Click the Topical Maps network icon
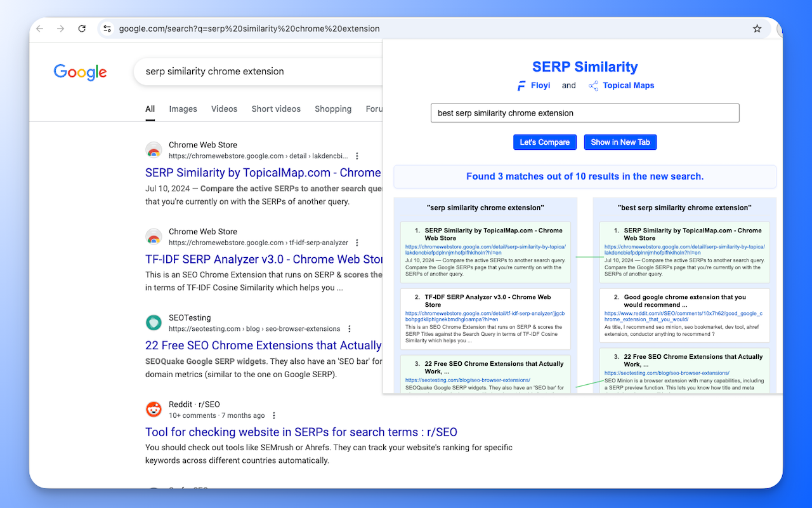812x508 pixels. pos(593,85)
